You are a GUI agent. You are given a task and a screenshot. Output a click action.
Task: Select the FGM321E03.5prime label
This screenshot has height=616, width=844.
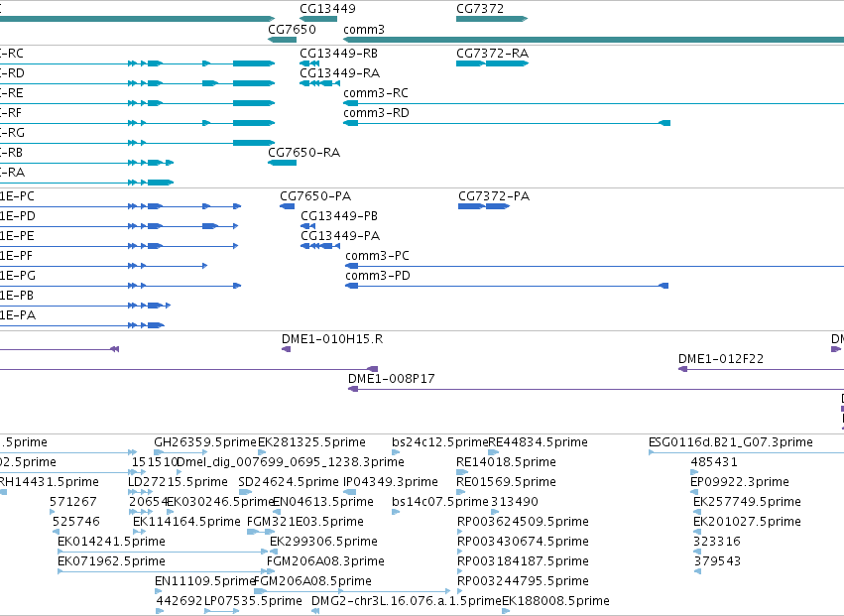pyautogui.click(x=305, y=521)
